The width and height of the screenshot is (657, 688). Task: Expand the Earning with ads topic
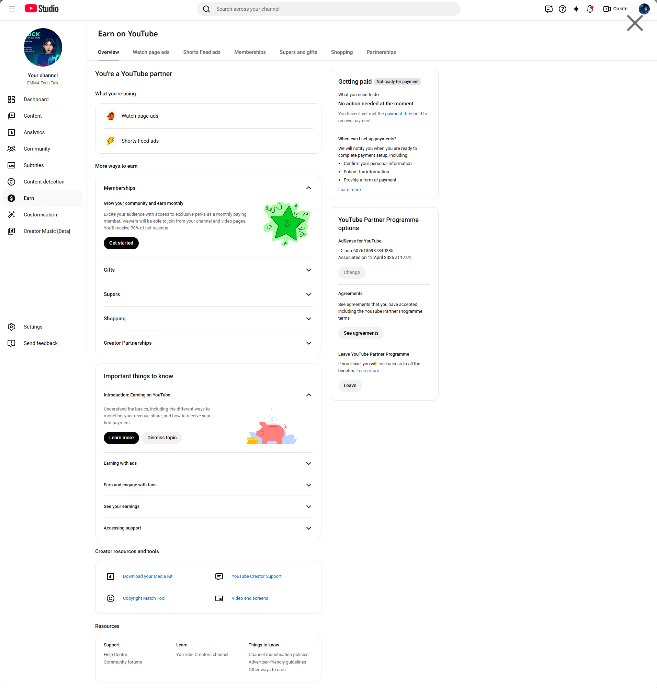[309, 463]
